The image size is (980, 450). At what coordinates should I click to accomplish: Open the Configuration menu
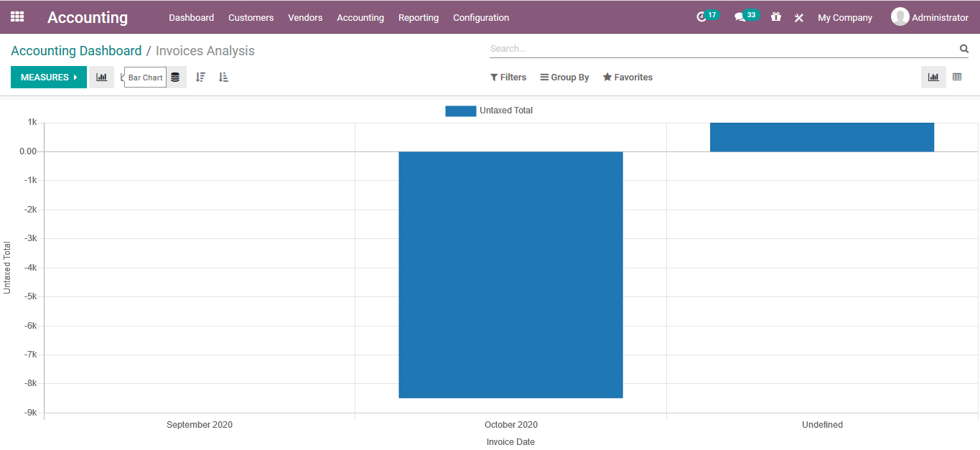(x=480, y=17)
